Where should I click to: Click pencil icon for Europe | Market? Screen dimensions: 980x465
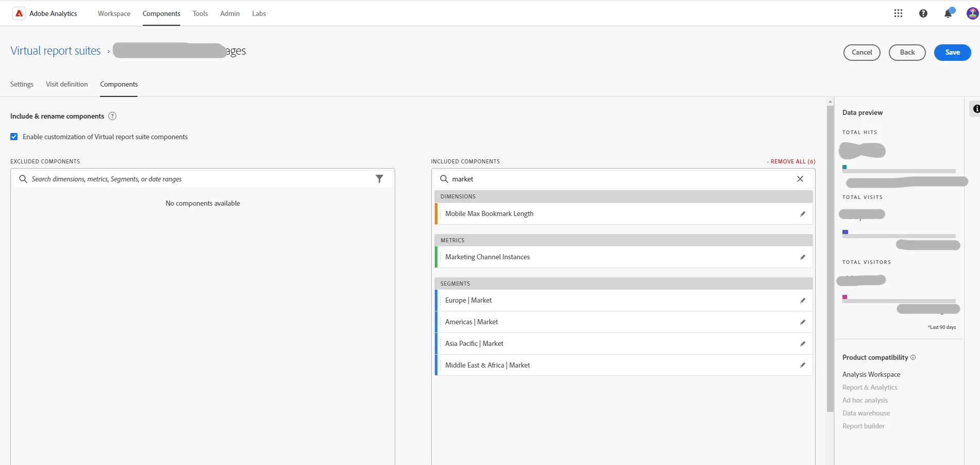click(803, 300)
